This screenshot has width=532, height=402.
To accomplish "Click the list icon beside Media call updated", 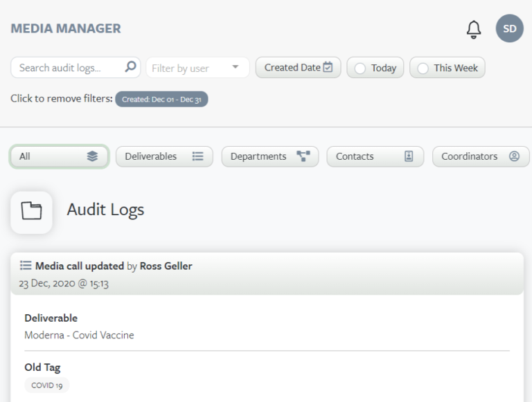I will pos(26,266).
